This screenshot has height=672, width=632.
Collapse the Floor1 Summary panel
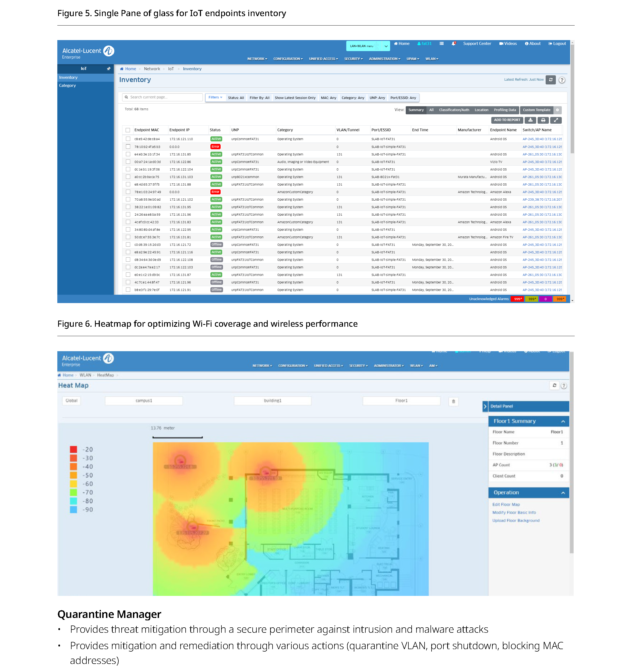click(563, 421)
